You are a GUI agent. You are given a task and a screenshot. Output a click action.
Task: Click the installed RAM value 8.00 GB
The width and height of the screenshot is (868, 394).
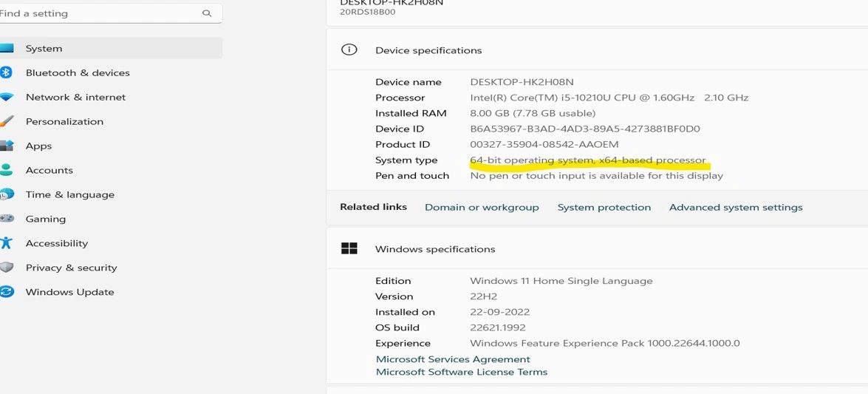click(x=533, y=113)
